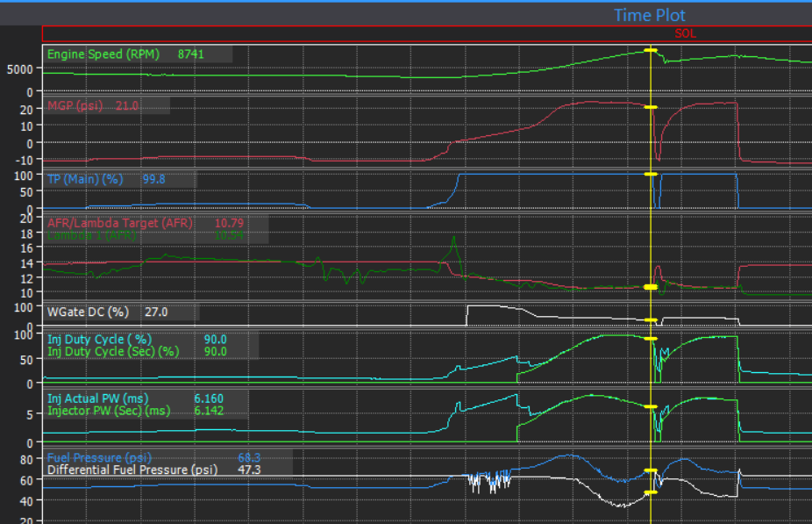Click the Engine Speed value 8741
The width and height of the screenshot is (812, 524).
[190, 54]
